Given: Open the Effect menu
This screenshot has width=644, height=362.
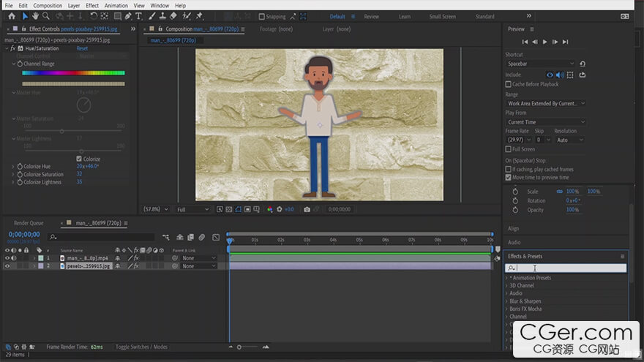Looking at the screenshot, I should (92, 5).
